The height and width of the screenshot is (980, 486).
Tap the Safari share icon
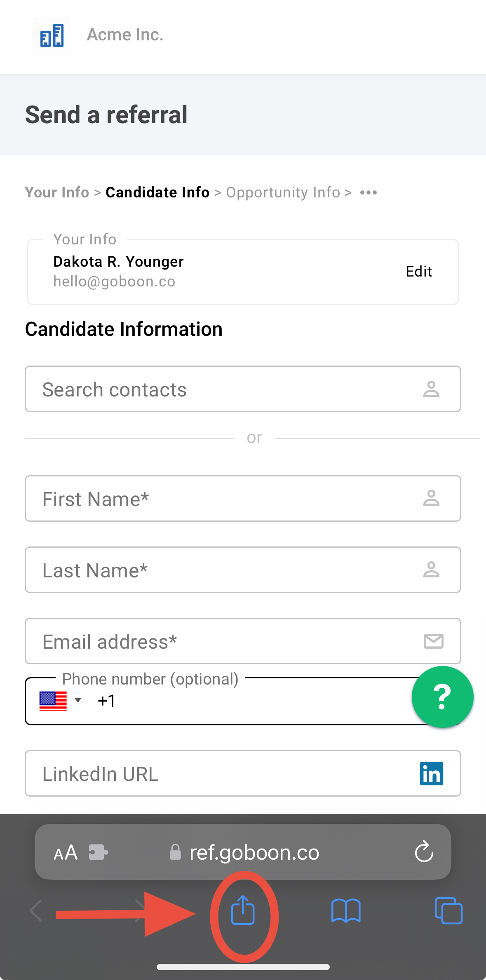[243, 910]
